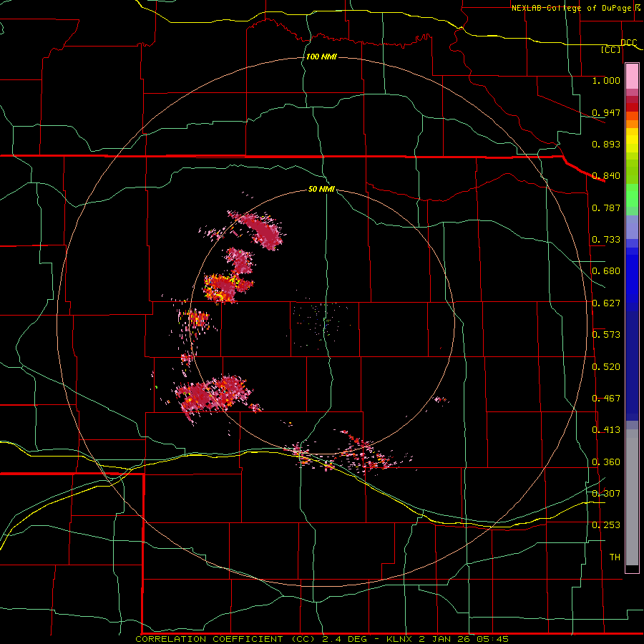
Task: Click the radar clutter at the circle center
Action: tap(322, 323)
